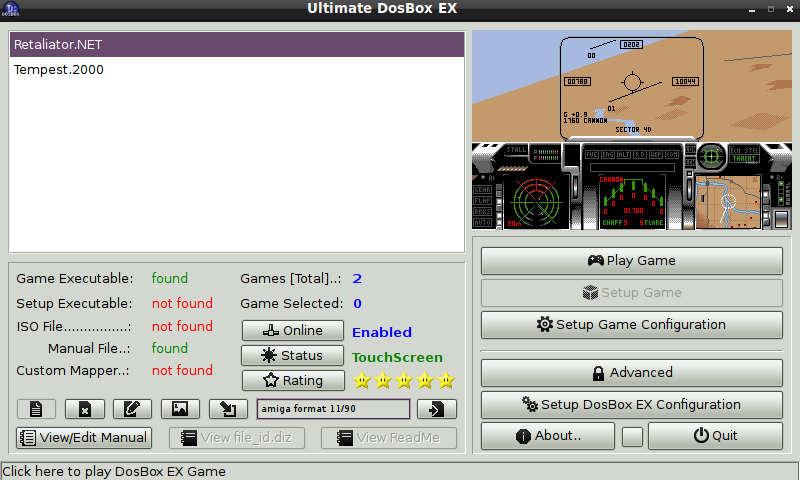Image resolution: width=800 pixels, height=480 pixels.
Task: Select Tempest.2000 in the game list
Action: [237, 70]
